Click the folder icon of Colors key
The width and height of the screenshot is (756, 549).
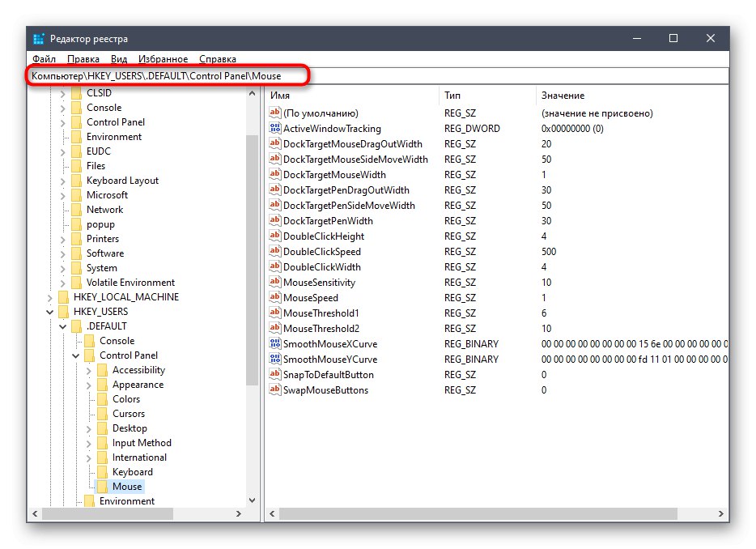102,399
